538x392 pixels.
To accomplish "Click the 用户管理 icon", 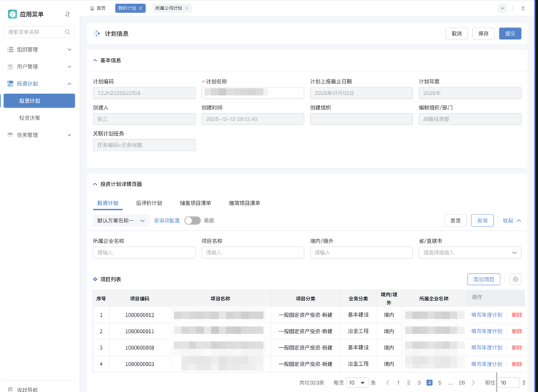I will click(x=10, y=67).
